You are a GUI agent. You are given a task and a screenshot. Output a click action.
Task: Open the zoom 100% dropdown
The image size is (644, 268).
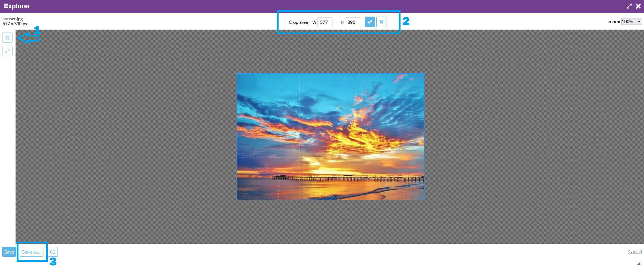(x=631, y=22)
